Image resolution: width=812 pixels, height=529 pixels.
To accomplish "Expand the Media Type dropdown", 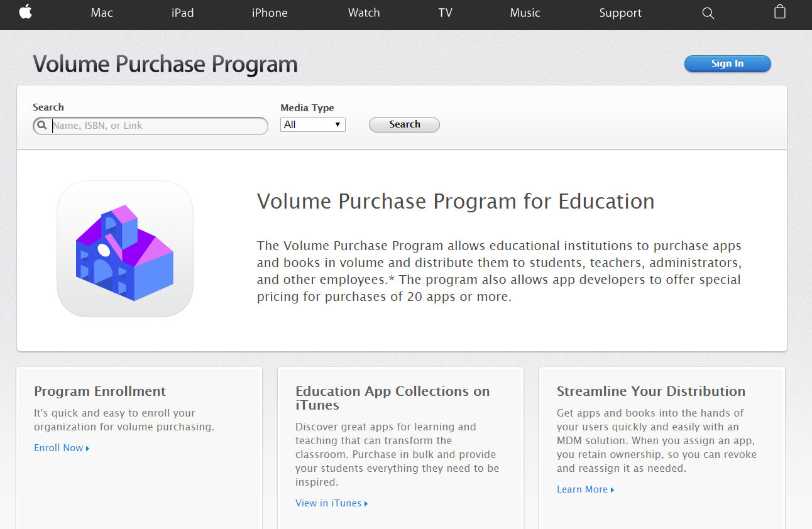I will pos(313,124).
